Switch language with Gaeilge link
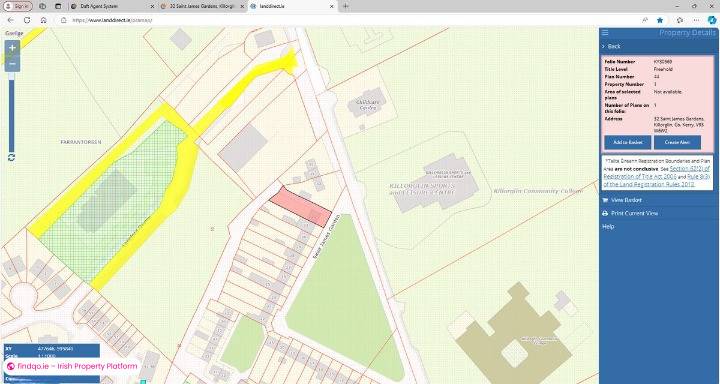The height and width of the screenshot is (384, 720). [14, 33]
